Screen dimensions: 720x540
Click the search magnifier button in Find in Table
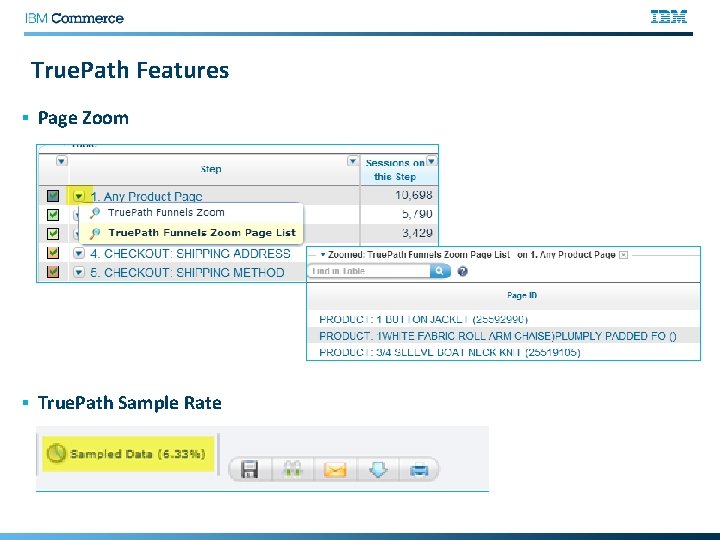pos(439,271)
